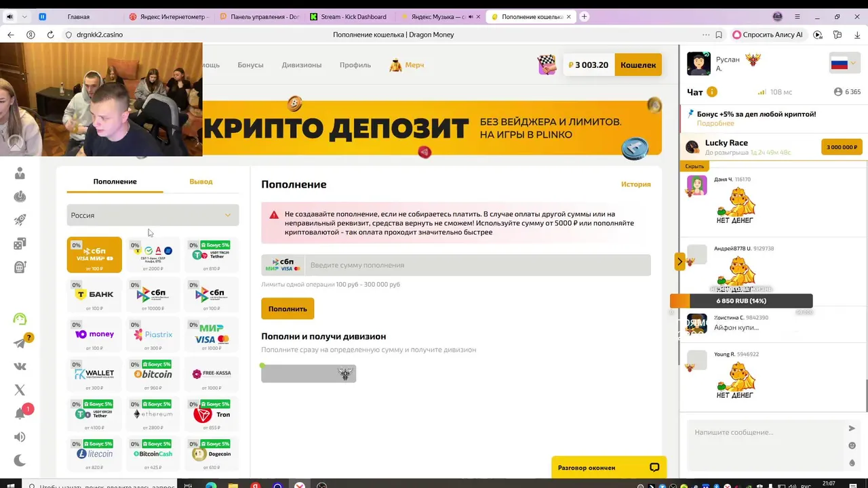Choose USDT ERC20 Tether from 4100 ₽

[94, 414]
